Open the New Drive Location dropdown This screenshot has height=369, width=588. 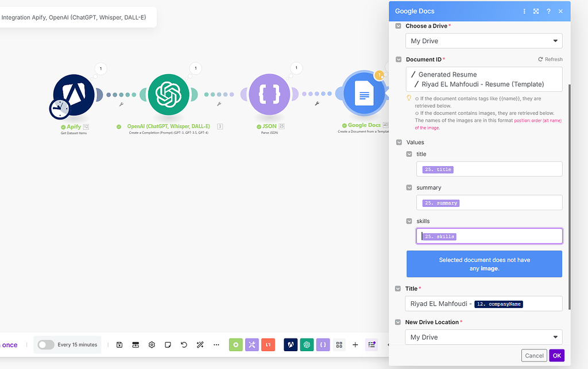click(484, 337)
